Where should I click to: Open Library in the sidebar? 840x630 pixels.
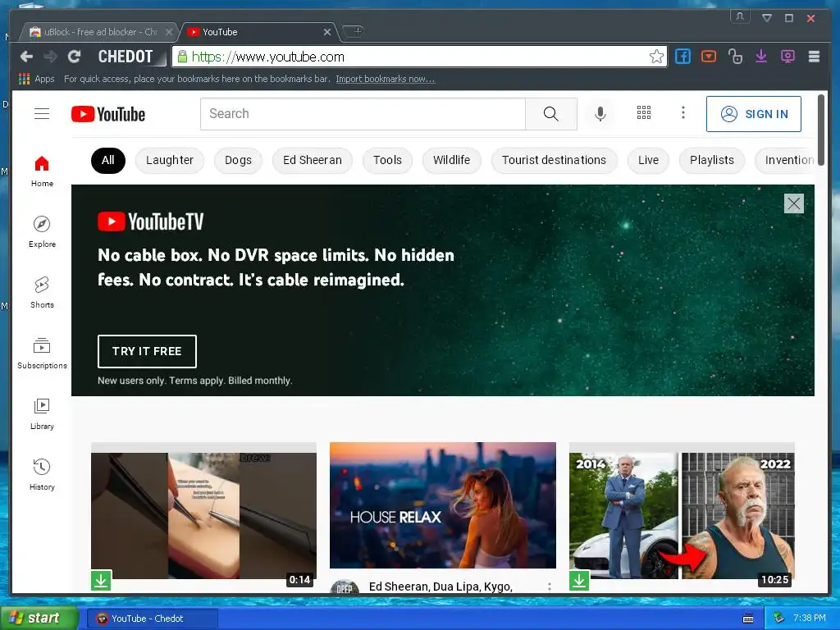click(x=42, y=414)
